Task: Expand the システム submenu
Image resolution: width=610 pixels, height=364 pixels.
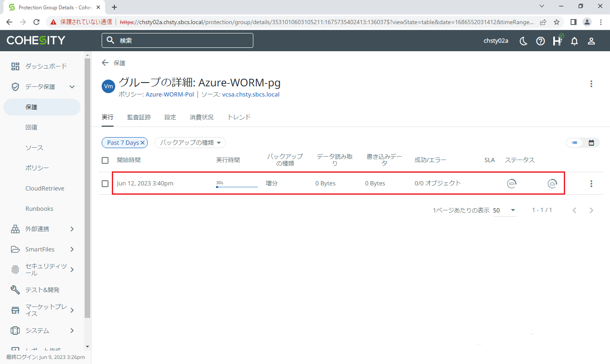Action: point(72,331)
